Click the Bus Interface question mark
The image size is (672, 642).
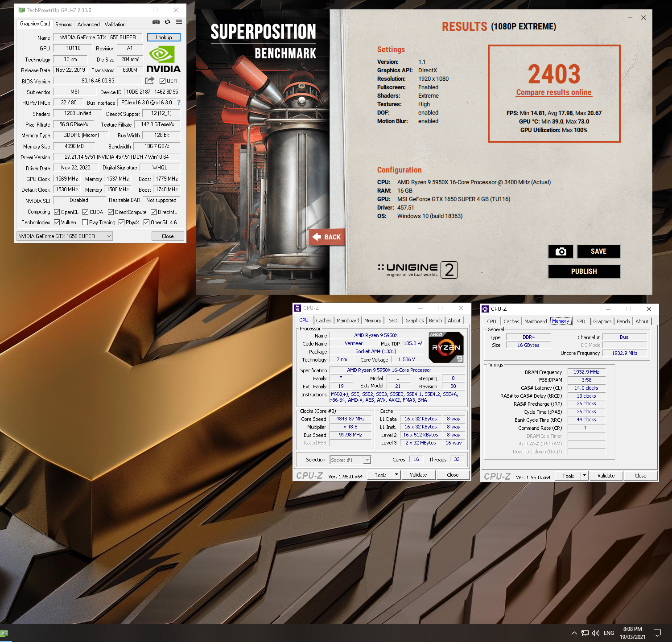[x=179, y=103]
